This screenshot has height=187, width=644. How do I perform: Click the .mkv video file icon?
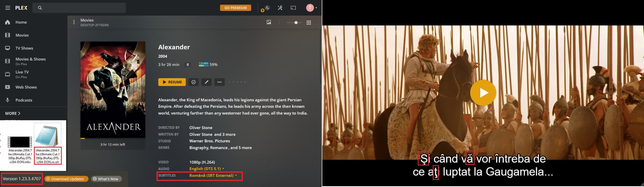point(20,142)
